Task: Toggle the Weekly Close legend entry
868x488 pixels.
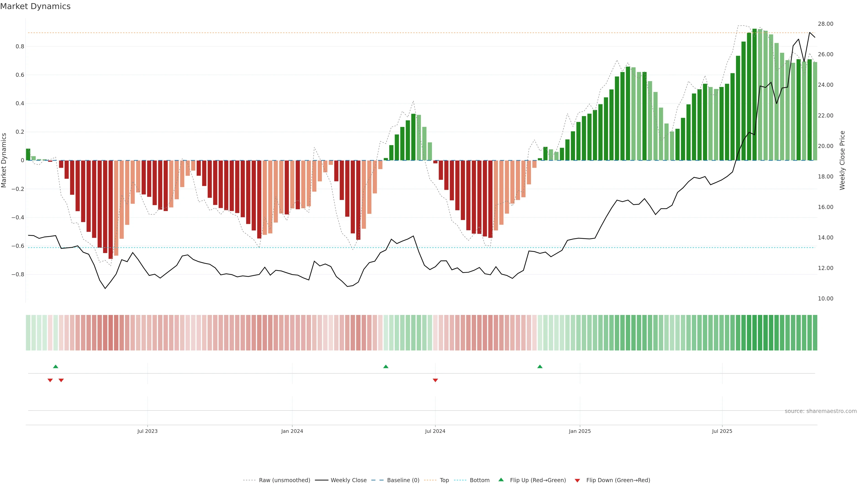Action: tap(348, 480)
